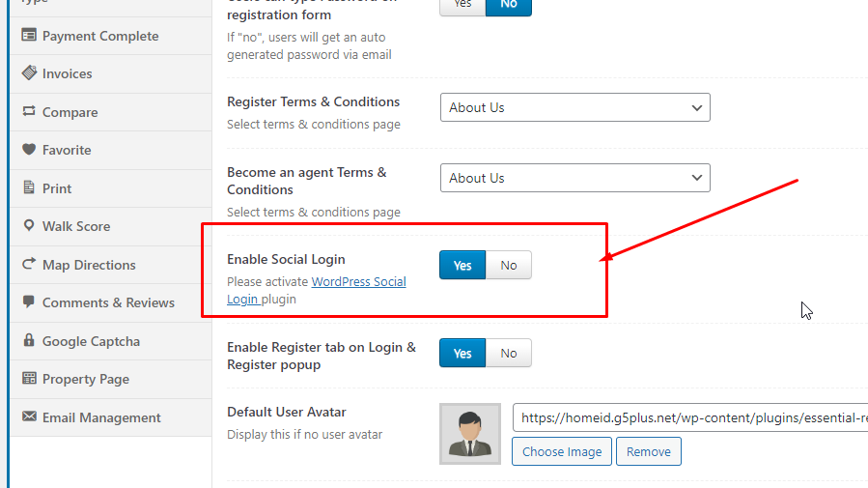868x488 pixels.
Task: Click the Payment Complete sidebar icon
Action: (x=29, y=36)
